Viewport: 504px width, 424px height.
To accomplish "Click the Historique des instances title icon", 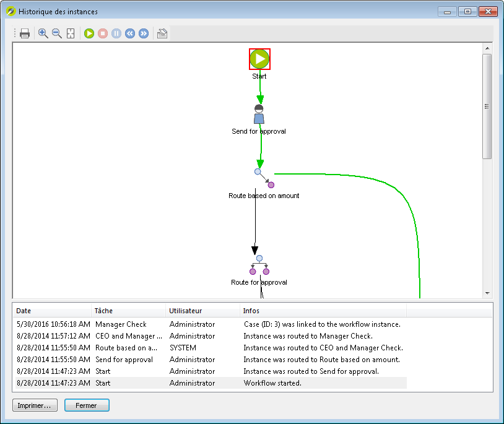I will [11, 11].
